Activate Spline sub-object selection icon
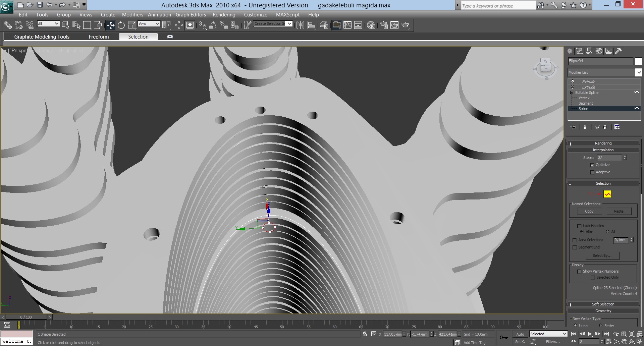 (x=607, y=194)
